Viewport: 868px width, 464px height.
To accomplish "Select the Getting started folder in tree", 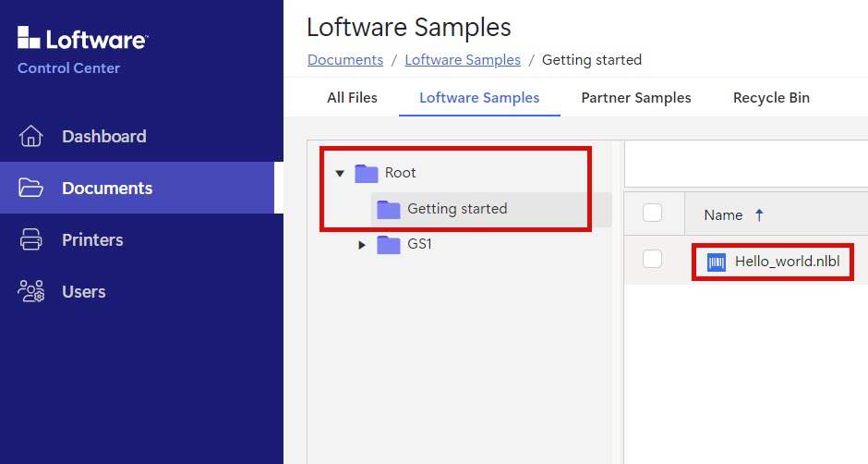I will [x=456, y=209].
